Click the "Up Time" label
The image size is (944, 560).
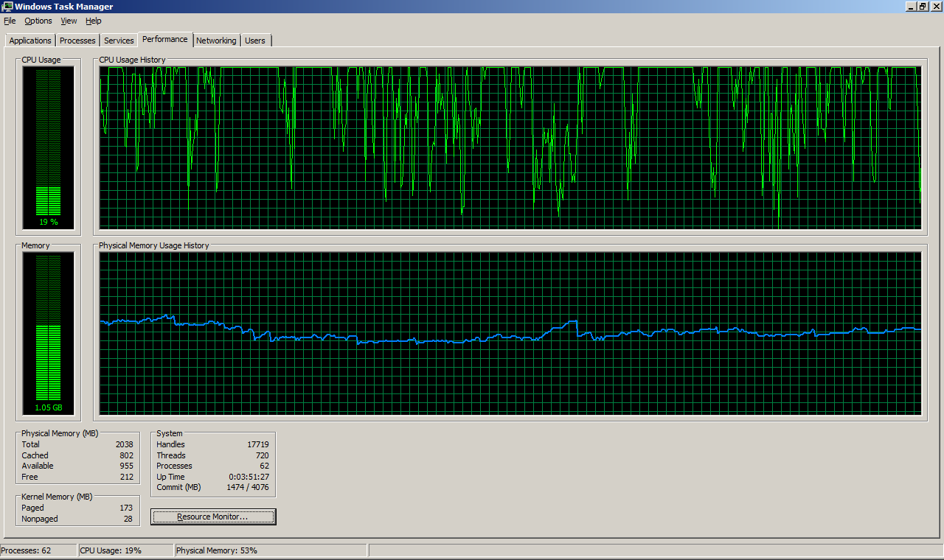[x=170, y=477]
